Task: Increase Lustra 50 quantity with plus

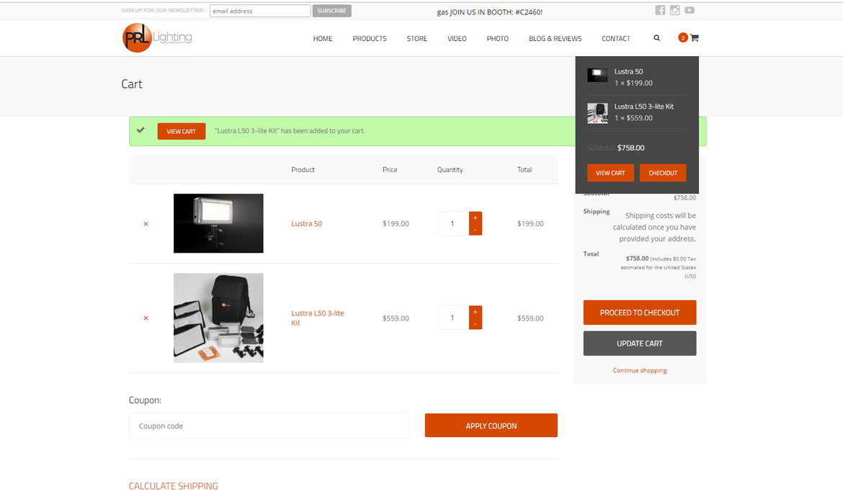Action: coord(476,217)
